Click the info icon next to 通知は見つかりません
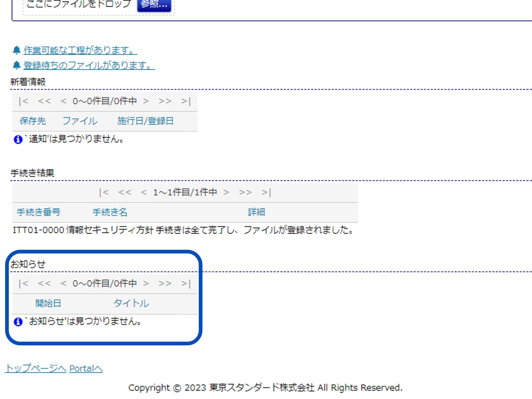This screenshot has height=399, width=532. pyautogui.click(x=18, y=139)
